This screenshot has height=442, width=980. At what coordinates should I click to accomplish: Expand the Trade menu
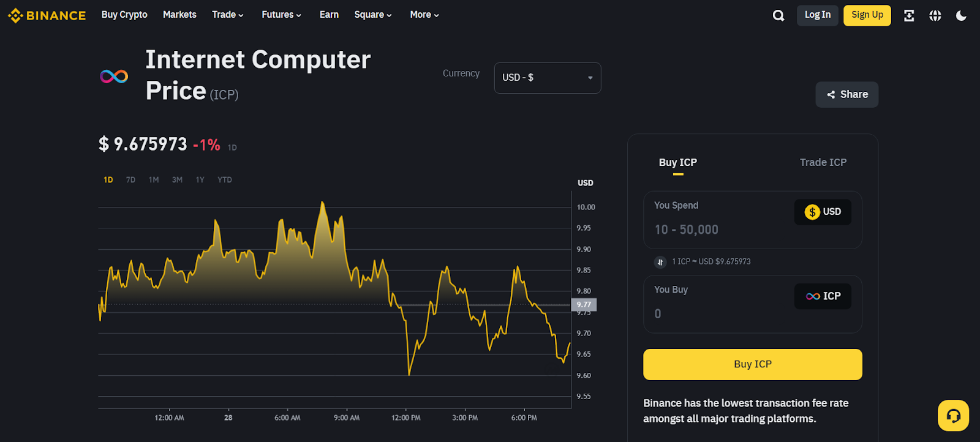228,15
